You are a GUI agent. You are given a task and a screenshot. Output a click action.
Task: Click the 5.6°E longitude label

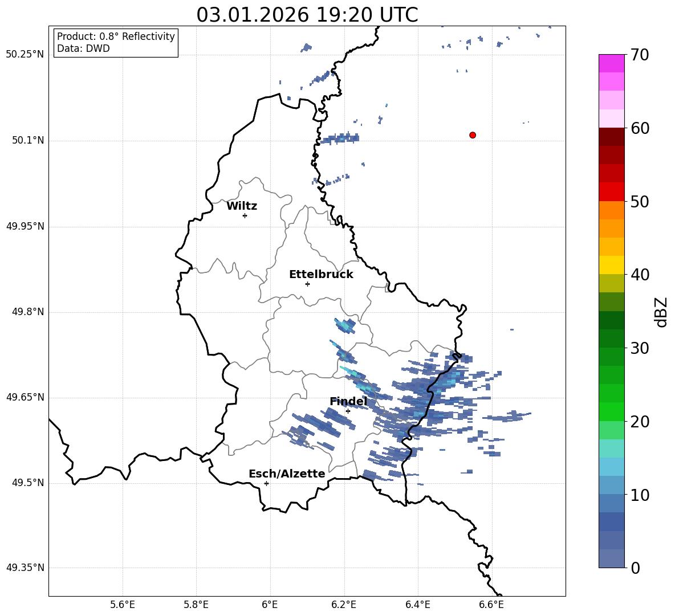point(123,605)
